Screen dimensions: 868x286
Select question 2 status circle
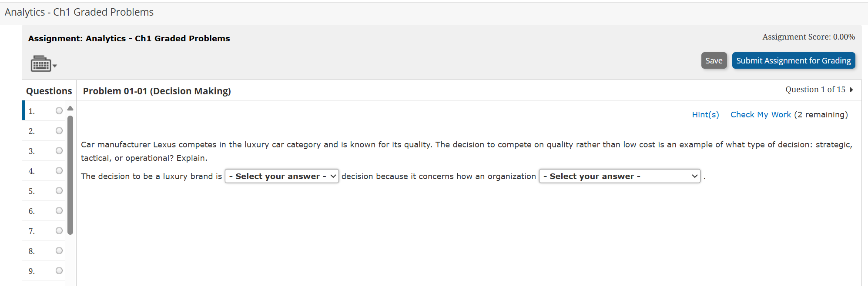59,131
